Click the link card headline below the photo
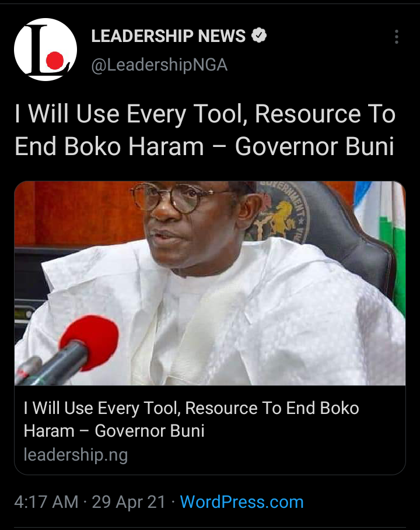 tap(191, 419)
